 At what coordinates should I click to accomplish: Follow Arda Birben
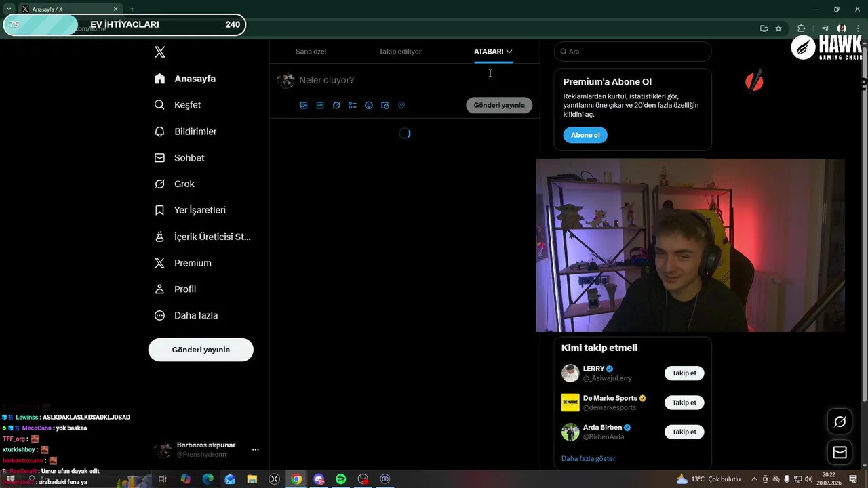(x=684, y=432)
